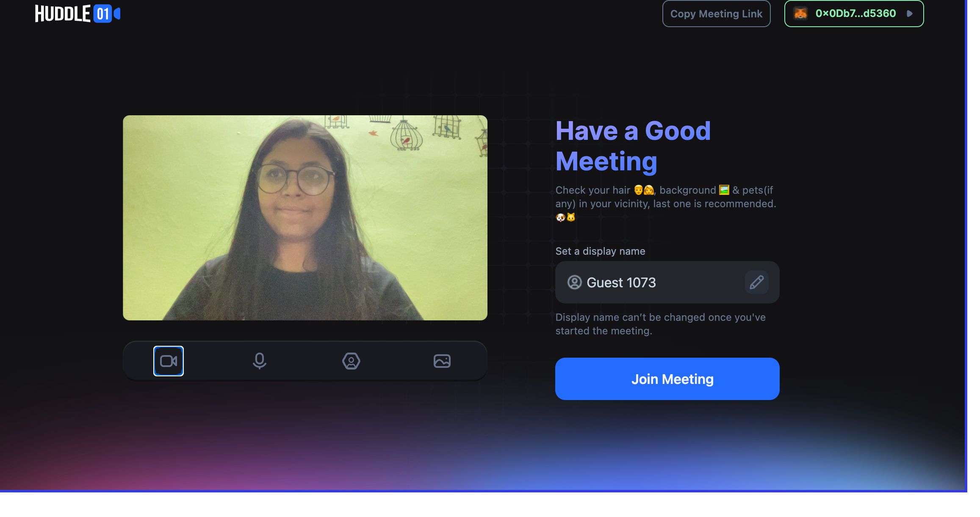Click the MetaMask fox icon

coord(800,14)
